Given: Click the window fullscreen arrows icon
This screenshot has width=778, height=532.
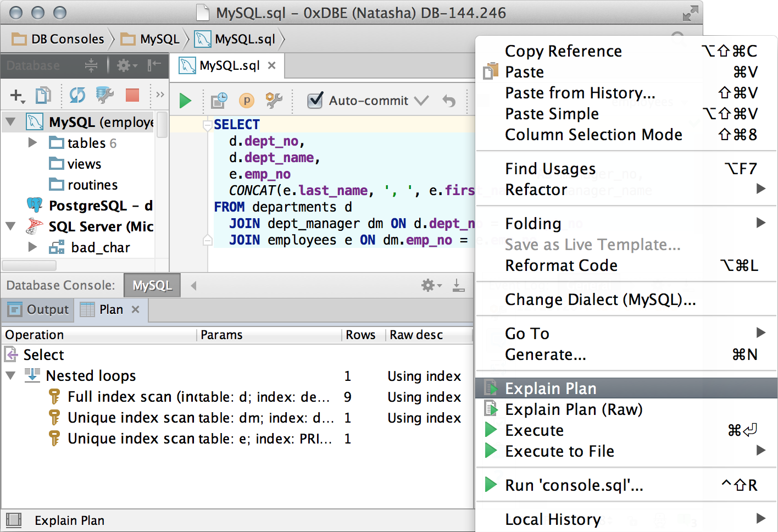Looking at the screenshot, I should (690, 13).
